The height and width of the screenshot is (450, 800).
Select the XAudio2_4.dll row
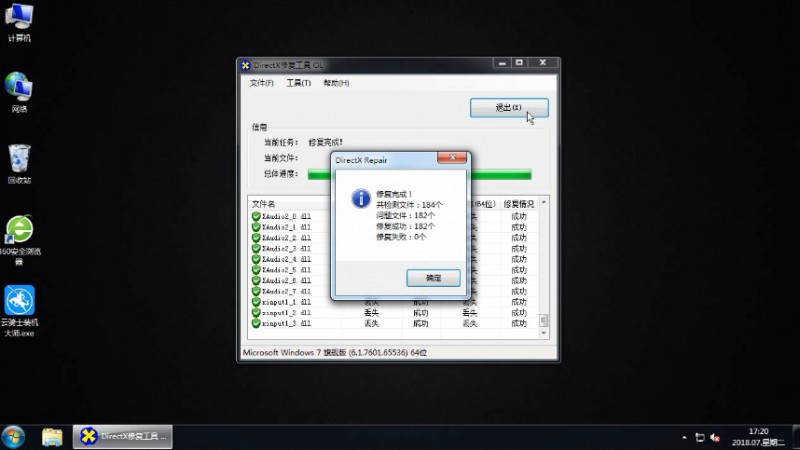(x=394, y=259)
